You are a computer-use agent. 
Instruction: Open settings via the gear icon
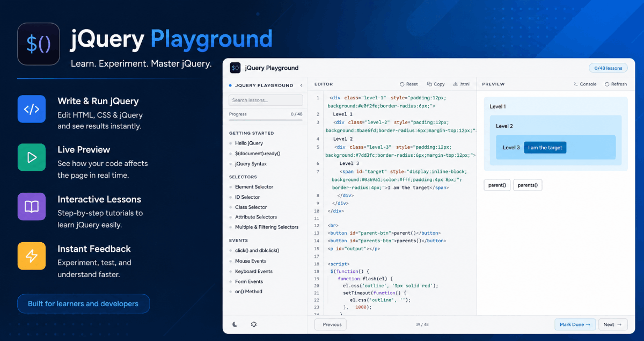point(254,324)
